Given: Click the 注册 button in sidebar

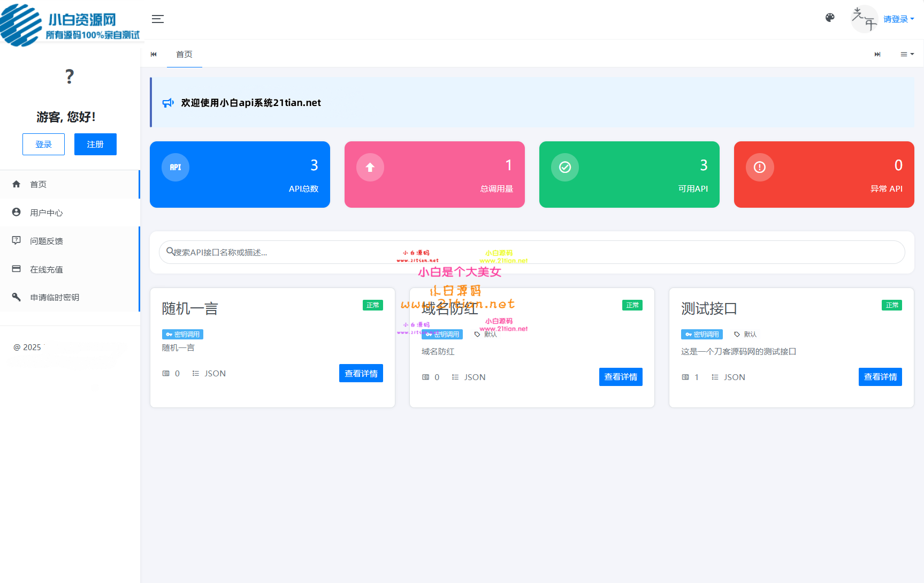Looking at the screenshot, I should (95, 144).
